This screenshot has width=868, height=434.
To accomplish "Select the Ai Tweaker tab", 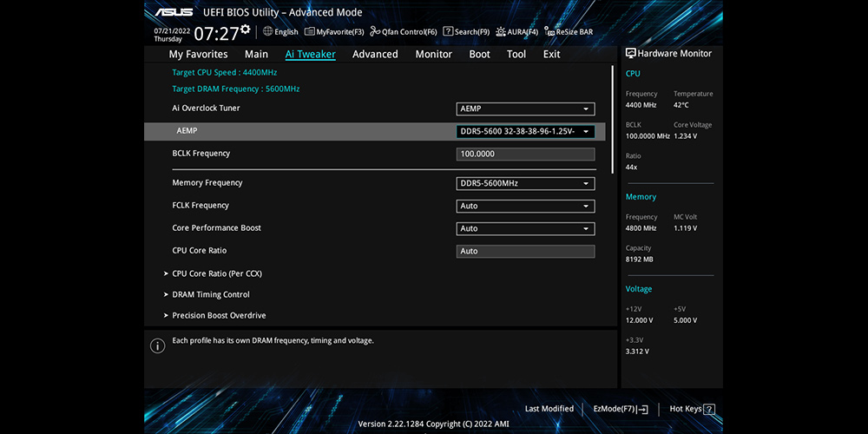I will point(310,54).
